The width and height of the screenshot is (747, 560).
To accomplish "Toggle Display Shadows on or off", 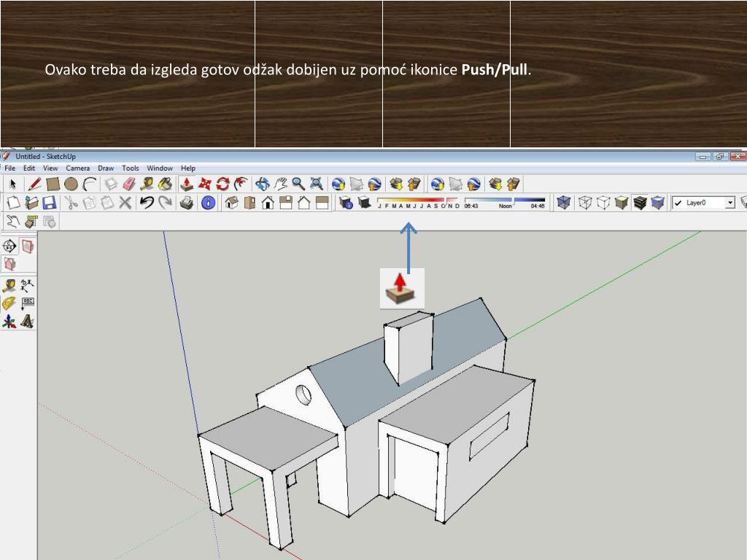I will tap(365, 203).
